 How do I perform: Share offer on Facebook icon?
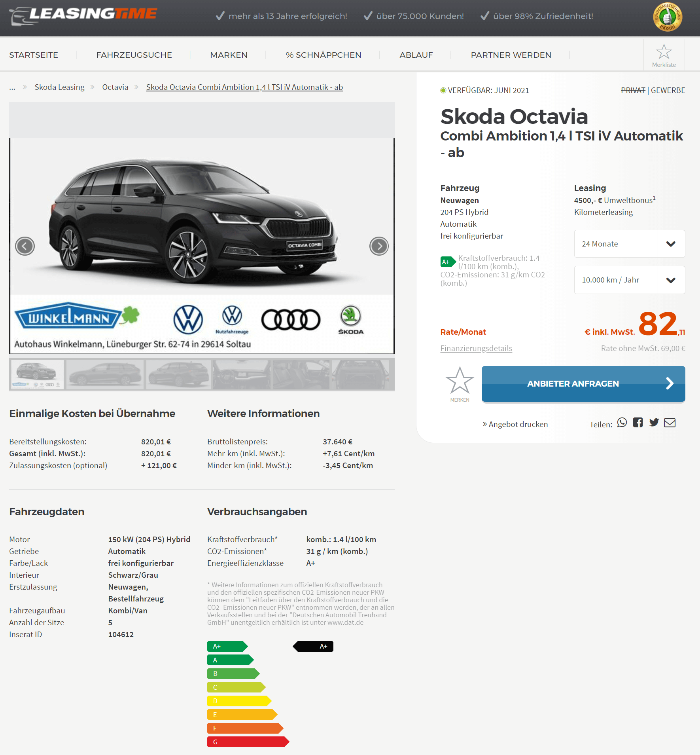coord(638,423)
